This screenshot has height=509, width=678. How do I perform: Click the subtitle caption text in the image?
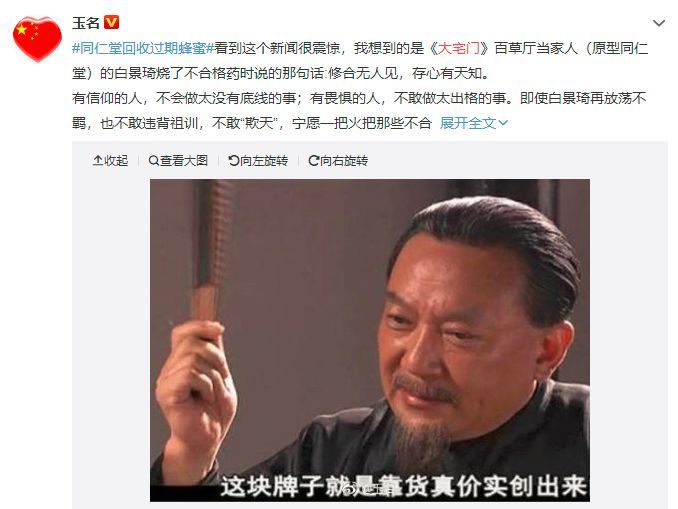click(403, 486)
